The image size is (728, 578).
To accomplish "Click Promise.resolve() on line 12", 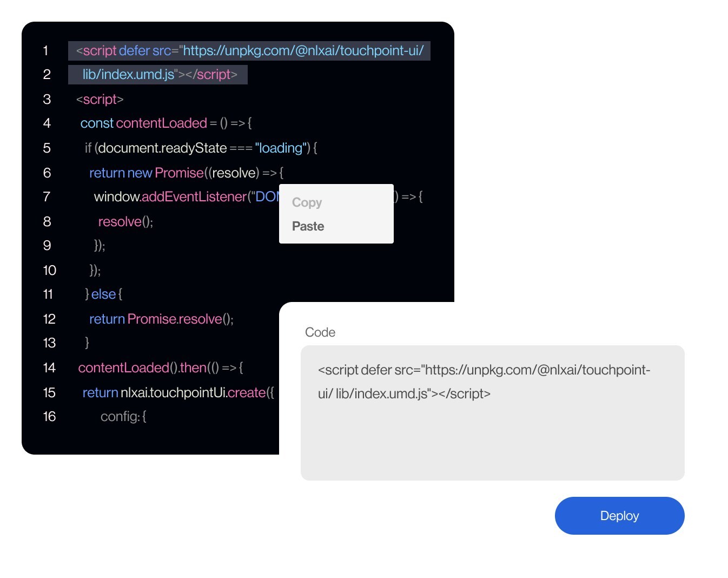I will click(x=180, y=319).
